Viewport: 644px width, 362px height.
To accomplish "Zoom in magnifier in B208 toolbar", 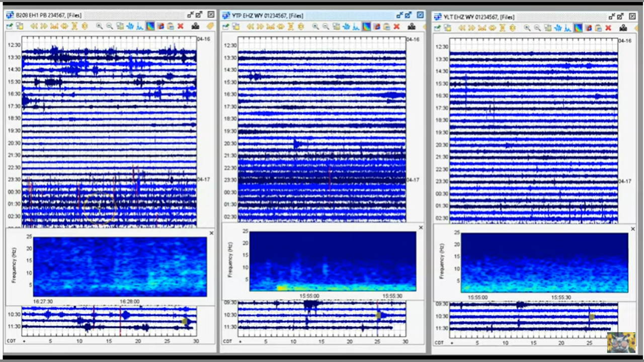I will pos(100,26).
